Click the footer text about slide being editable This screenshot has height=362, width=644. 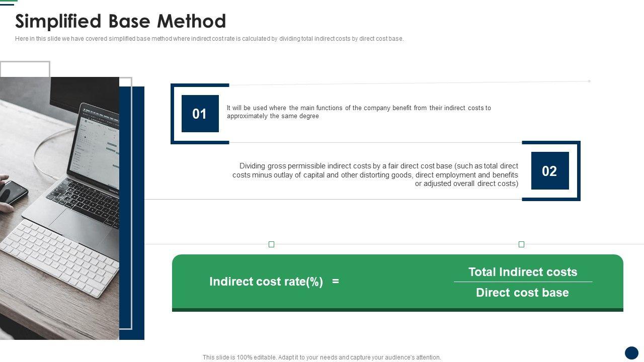[322, 357]
